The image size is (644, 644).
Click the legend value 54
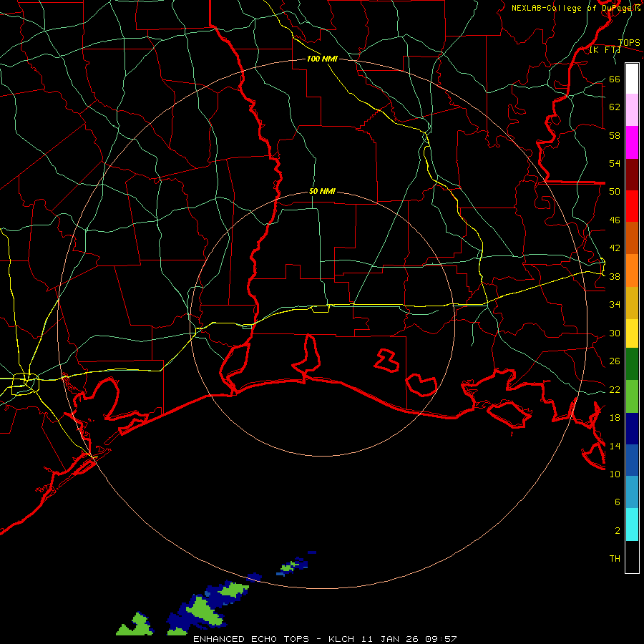[615, 163]
